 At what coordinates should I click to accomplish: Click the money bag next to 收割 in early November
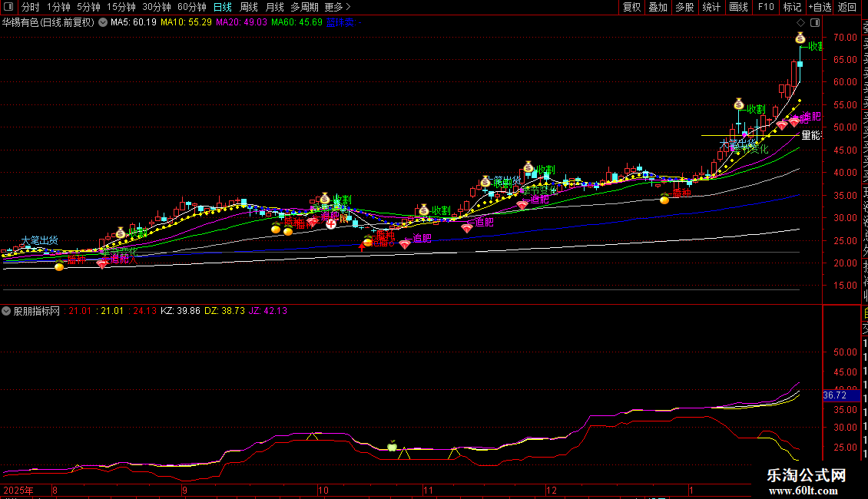point(423,210)
